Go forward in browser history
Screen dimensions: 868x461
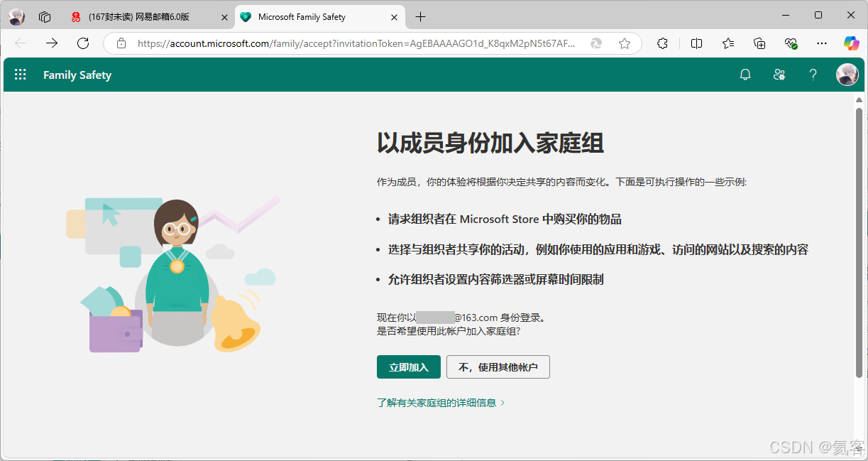pos(52,43)
